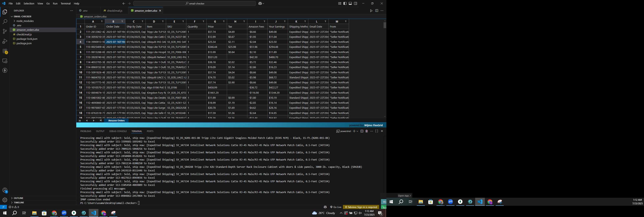Switch to the checkEmail.js editor tab
This screenshot has height=217, width=644.
click(x=115, y=11)
